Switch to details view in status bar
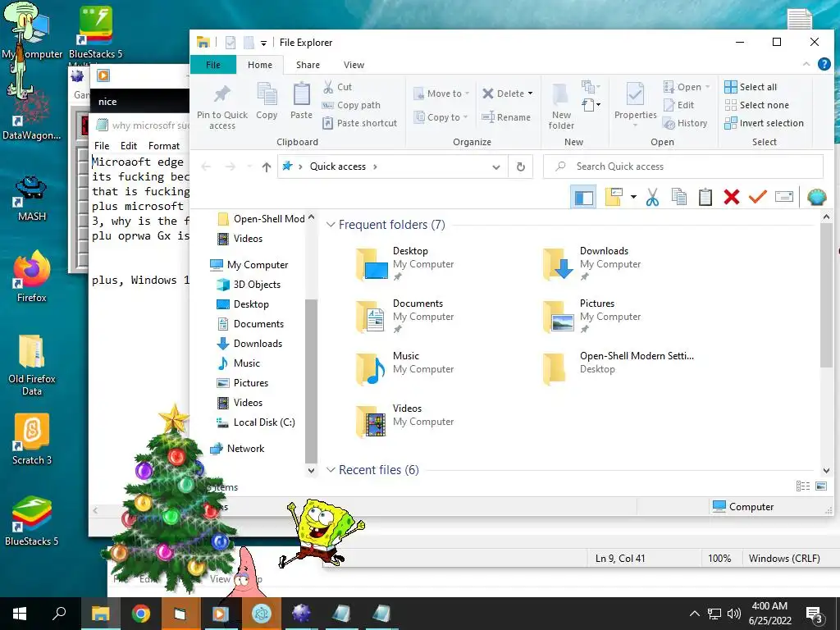 tap(802, 486)
